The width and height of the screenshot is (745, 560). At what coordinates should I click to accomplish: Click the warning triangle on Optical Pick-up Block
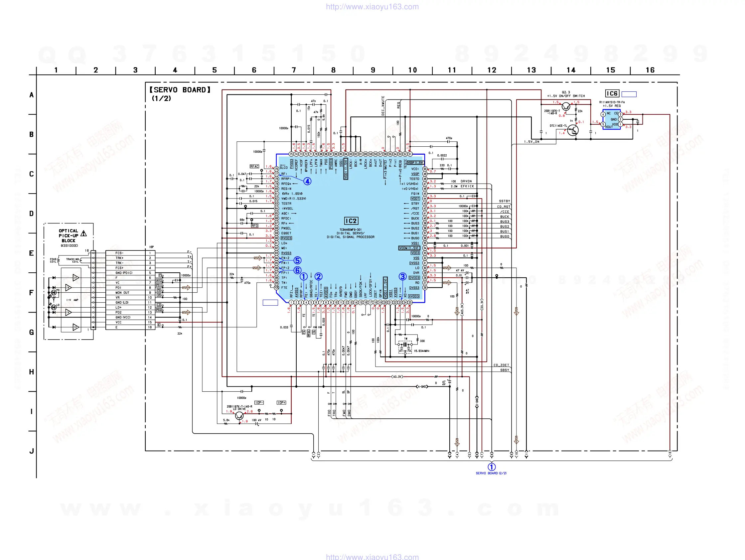click(x=84, y=233)
